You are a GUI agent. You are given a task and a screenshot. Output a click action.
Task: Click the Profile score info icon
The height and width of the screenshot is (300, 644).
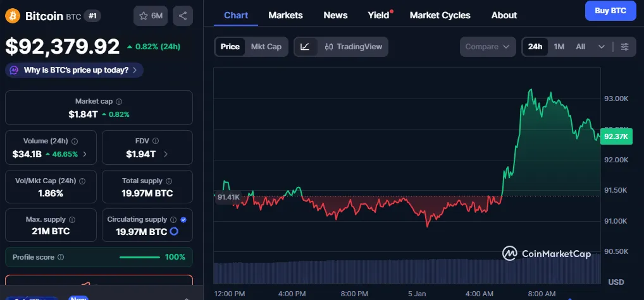[61, 258]
